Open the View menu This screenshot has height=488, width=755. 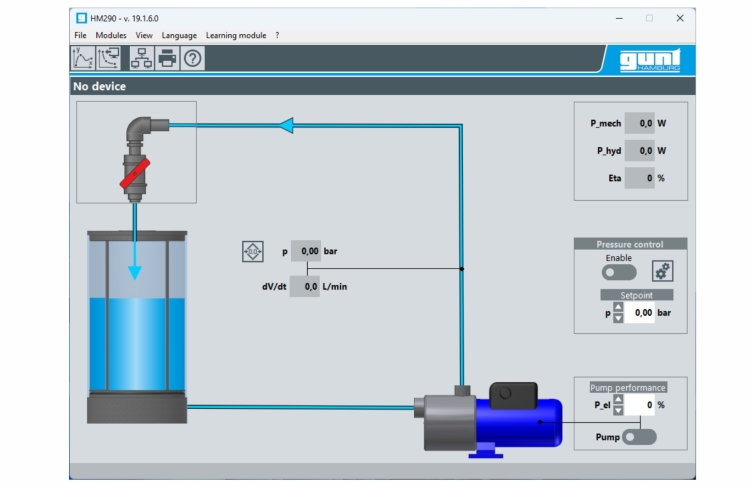click(x=144, y=35)
